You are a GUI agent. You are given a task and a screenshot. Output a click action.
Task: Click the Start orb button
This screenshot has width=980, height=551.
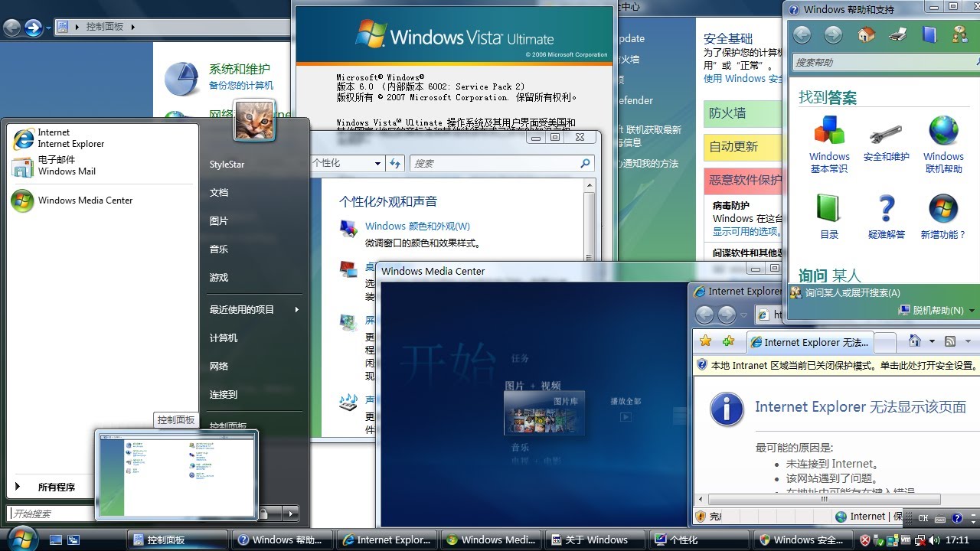click(x=21, y=538)
